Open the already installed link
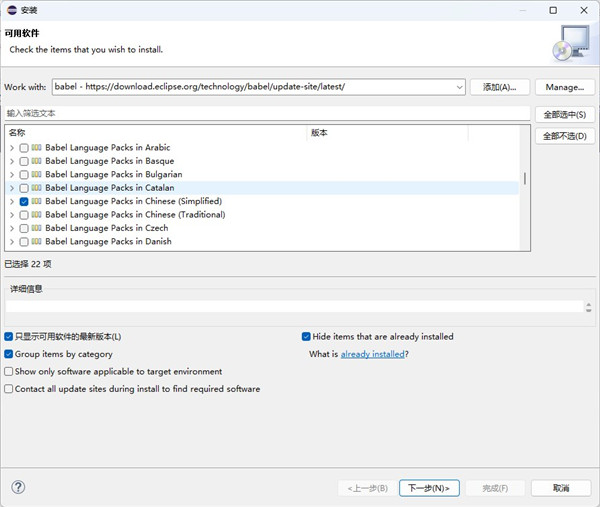 (x=372, y=354)
